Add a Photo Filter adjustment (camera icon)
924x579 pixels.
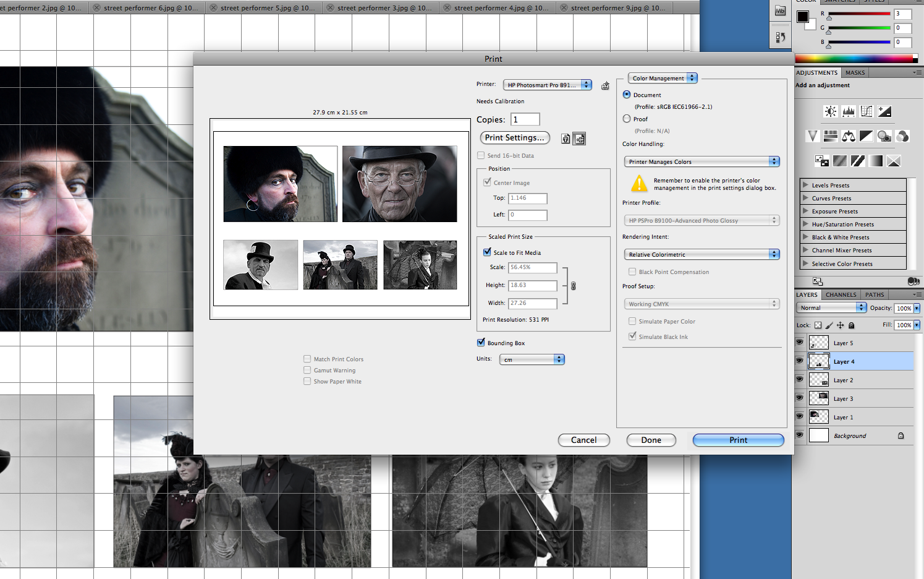884,136
